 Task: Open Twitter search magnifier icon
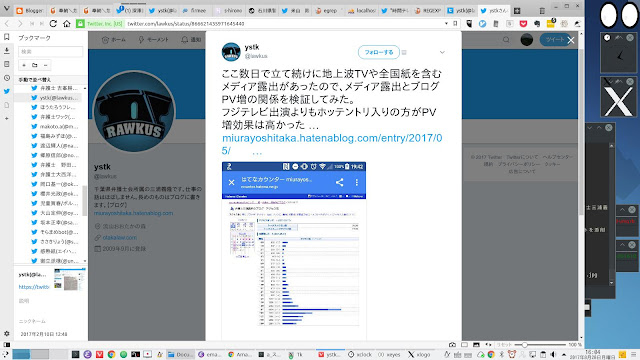click(506, 40)
